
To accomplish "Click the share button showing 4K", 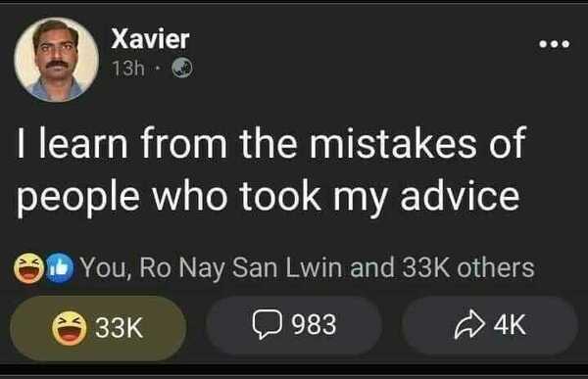I will tap(490, 325).
